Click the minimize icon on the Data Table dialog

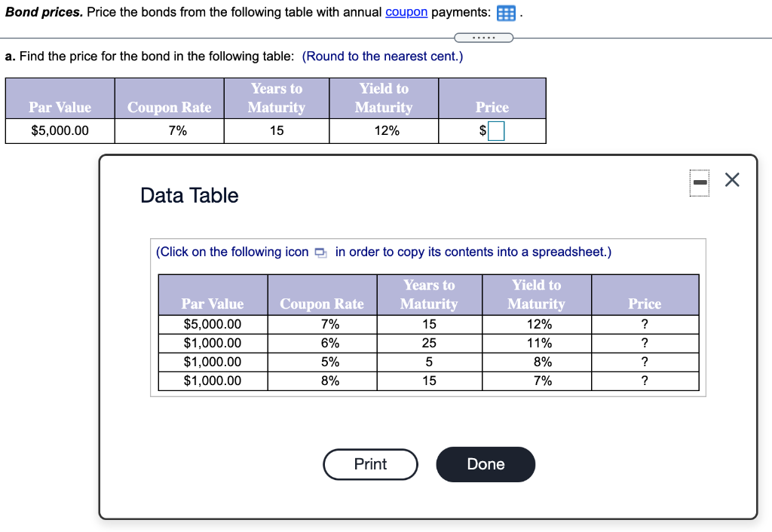pos(699,182)
